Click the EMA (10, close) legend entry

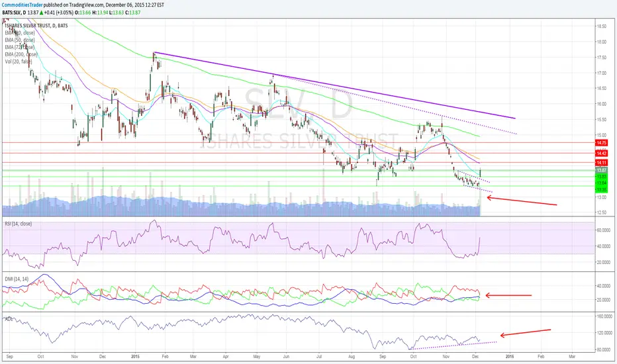pos(20,33)
